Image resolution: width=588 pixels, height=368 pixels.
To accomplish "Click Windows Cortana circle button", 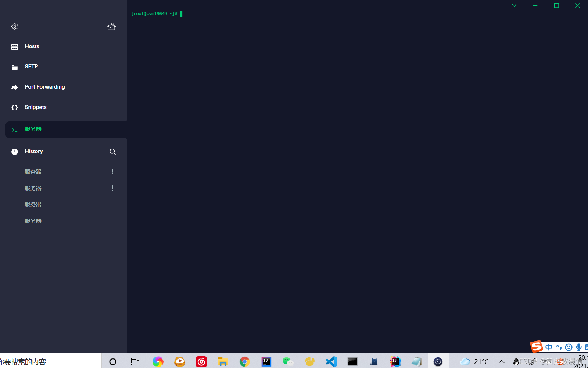I will point(113,362).
